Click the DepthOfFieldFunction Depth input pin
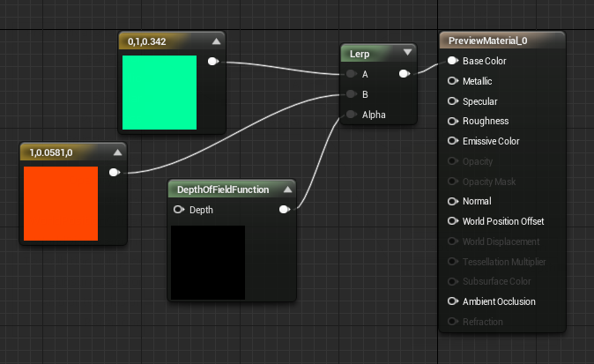This screenshot has height=364, width=594. coord(178,209)
